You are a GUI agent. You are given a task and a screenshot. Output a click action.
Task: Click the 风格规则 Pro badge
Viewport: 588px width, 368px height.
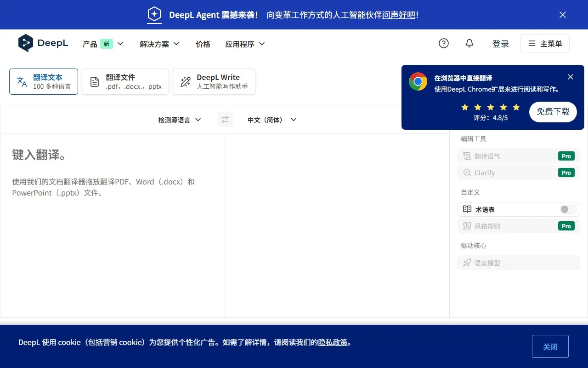(566, 226)
